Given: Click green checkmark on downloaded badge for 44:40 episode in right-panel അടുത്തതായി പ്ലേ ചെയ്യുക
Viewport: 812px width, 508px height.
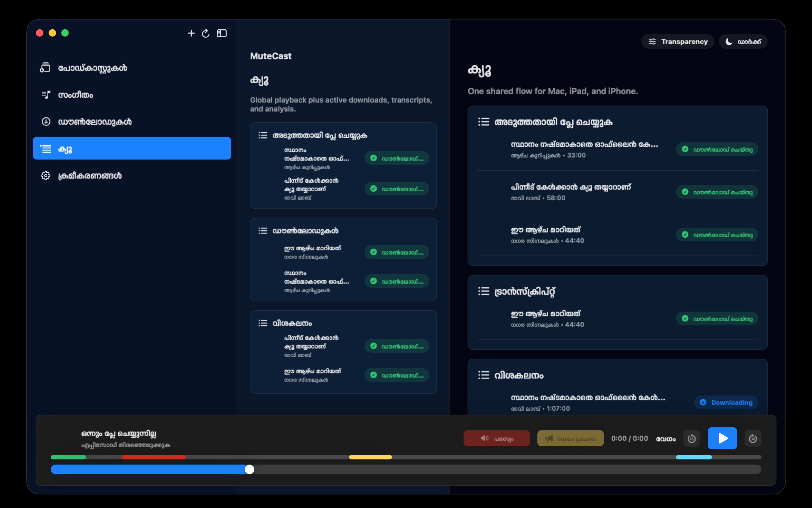Looking at the screenshot, I should pyautogui.click(x=685, y=235).
